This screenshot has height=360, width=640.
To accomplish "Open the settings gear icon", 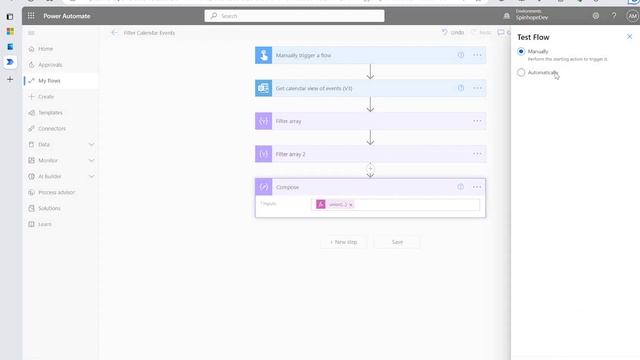I will coord(596,16).
